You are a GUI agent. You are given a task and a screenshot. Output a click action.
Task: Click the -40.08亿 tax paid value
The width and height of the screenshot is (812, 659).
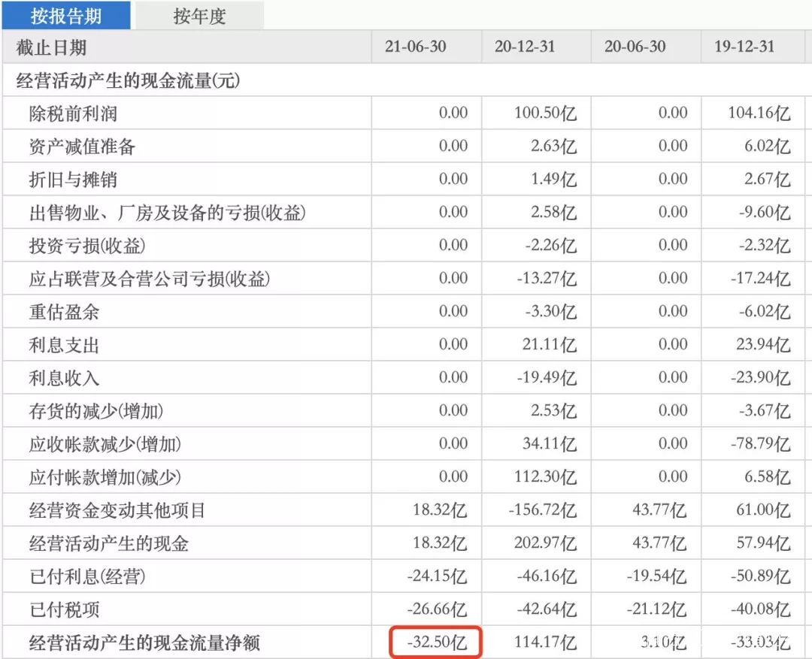[x=761, y=609]
